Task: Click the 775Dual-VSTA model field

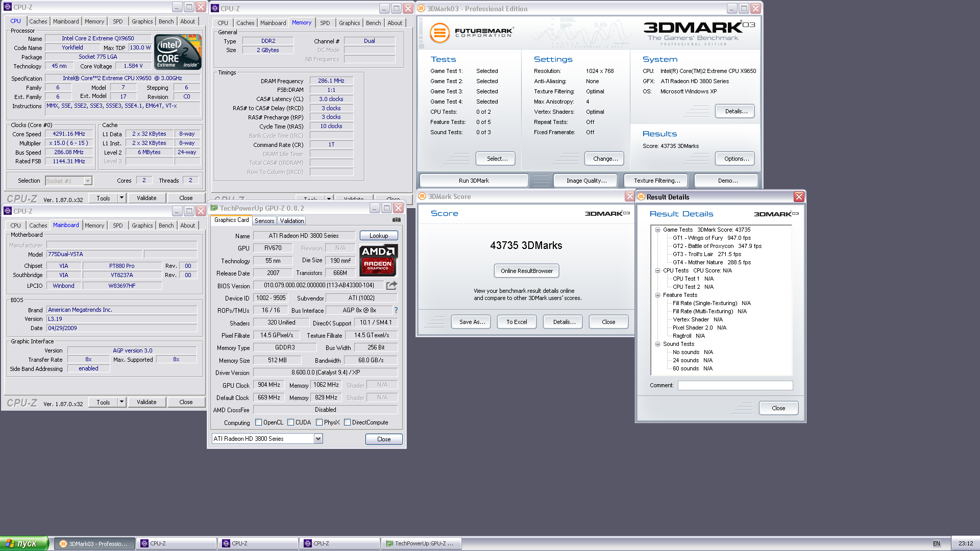Action: tap(94, 254)
